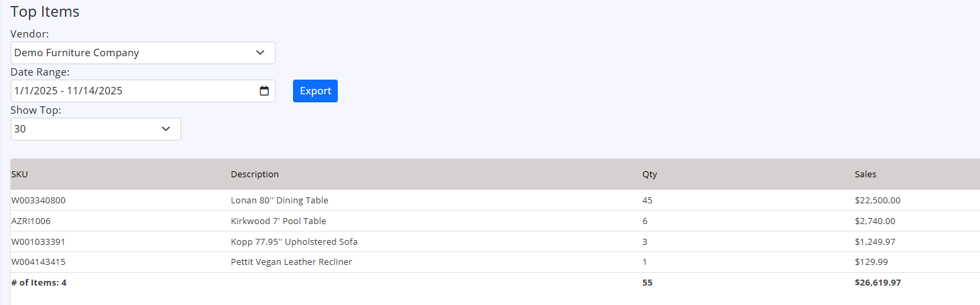Click the date range input field
The width and height of the screenshot is (980, 305).
click(x=134, y=91)
